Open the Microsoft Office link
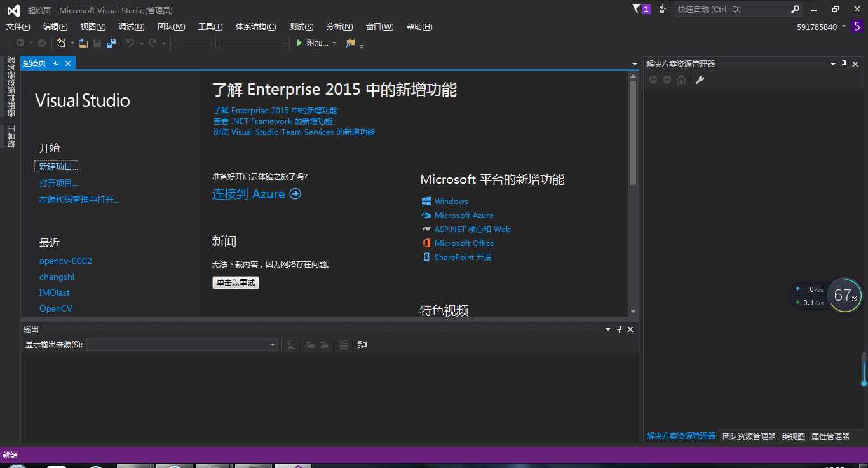The image size is (868, 468). click(x=465, y=243)
